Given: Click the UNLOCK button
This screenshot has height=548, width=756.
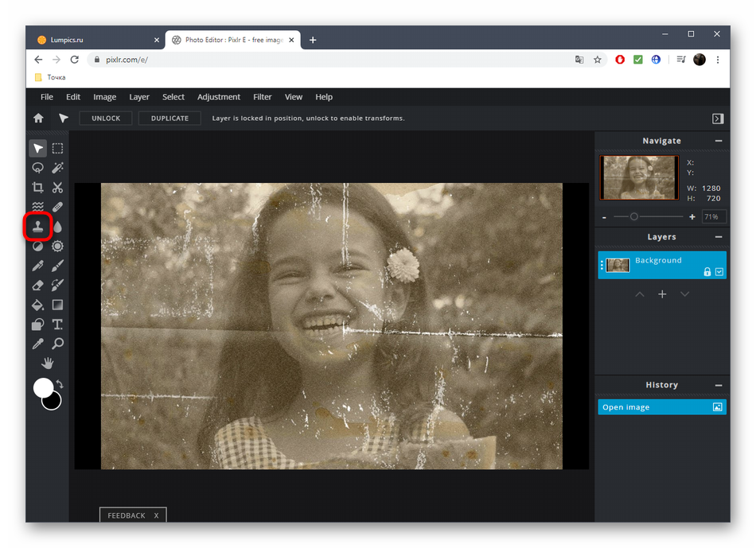Looking at the screenshot, I should pos(106,119).
